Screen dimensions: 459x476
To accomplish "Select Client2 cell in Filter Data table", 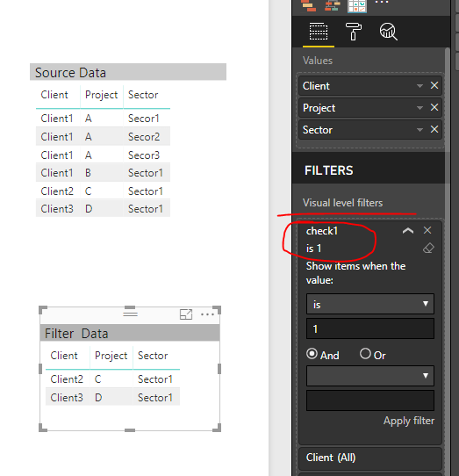I will coord(67,379).
